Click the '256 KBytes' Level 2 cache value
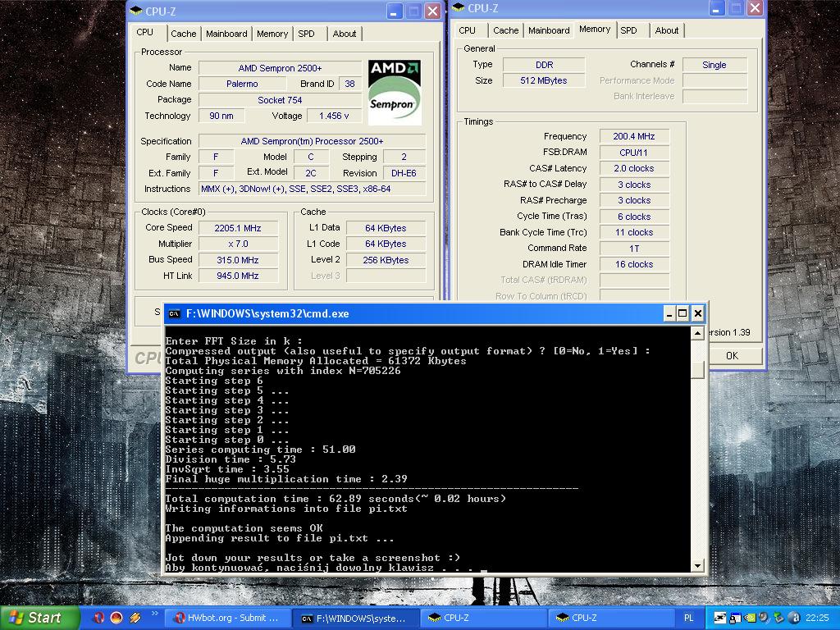The height and width of the screenshot is (630, 840). tap(386, 260)
